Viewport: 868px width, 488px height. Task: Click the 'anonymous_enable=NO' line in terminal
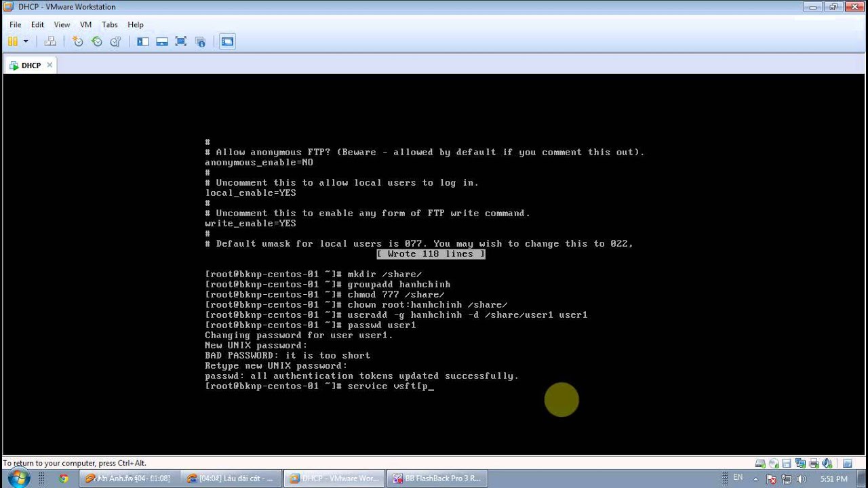[259, 163]
